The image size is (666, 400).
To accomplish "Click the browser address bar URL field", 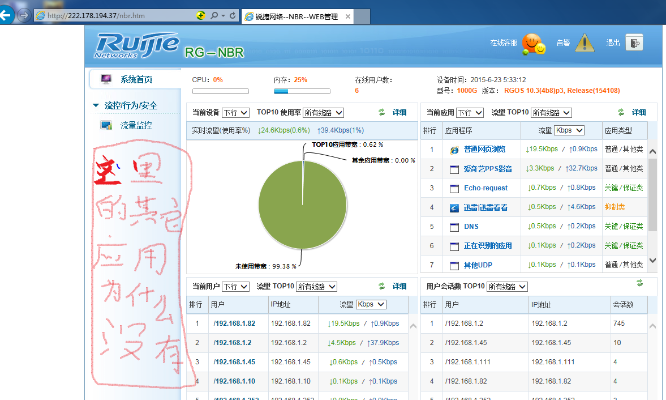I will (x=110, y=17).
